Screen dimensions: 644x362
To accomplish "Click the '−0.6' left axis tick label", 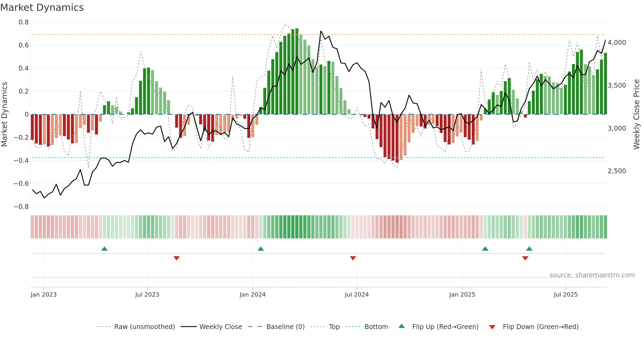I will (21, 184).
